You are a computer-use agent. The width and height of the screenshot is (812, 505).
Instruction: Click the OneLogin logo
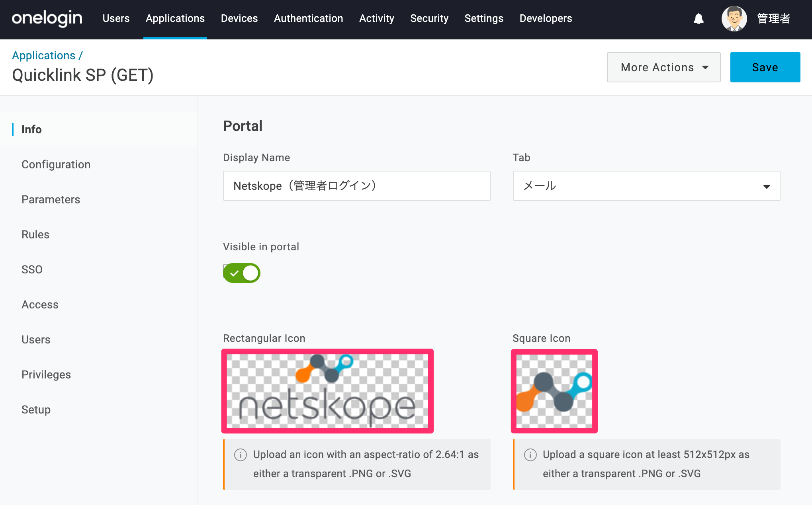tap(47, 19)
